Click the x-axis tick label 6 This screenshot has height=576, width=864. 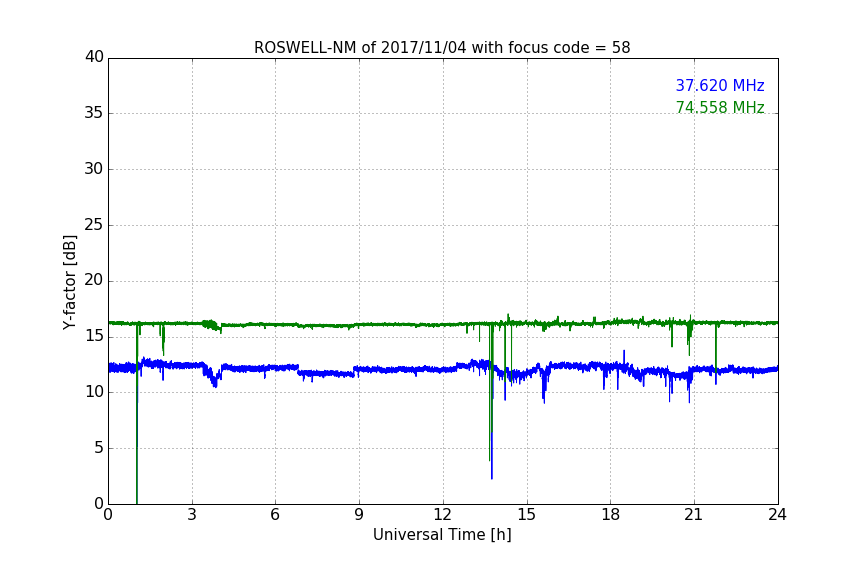(276, 515)
